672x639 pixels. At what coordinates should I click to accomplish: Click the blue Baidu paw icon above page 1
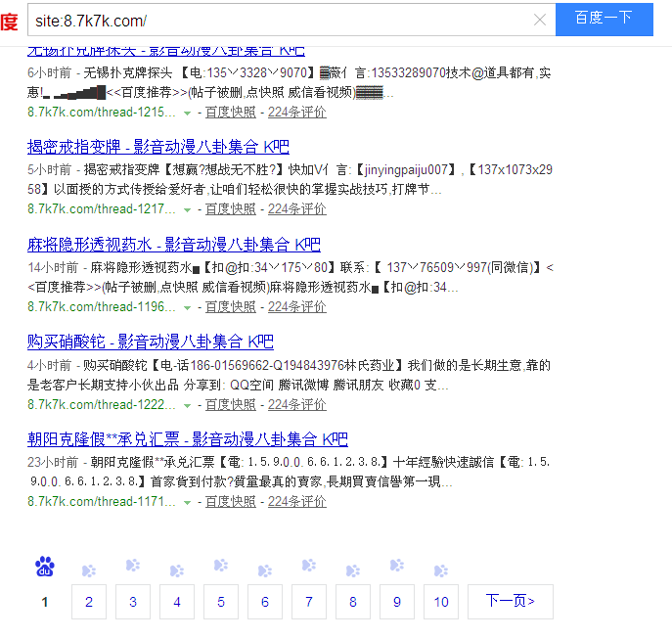coord(45,567)
